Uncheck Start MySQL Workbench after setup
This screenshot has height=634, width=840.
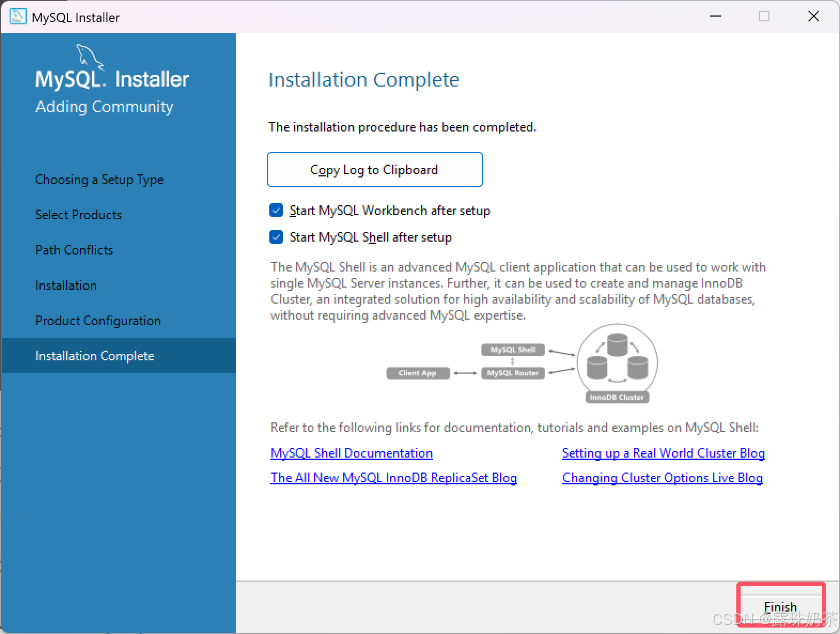pos(276,210)
